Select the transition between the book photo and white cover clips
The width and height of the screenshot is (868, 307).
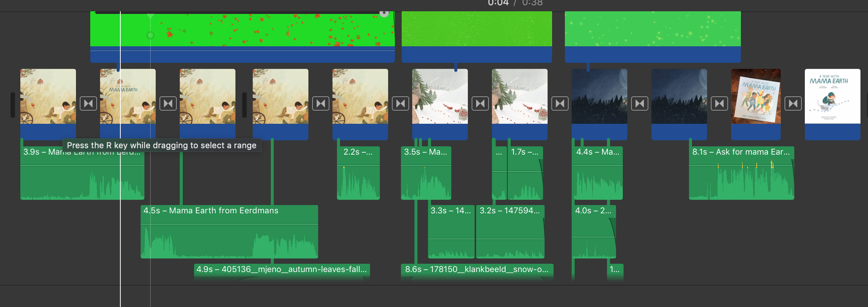[x=793, y=103]
